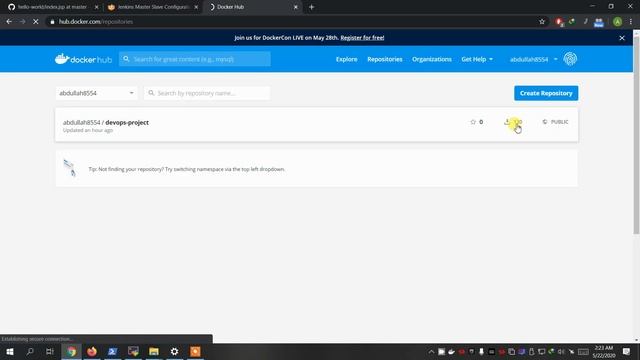Image resolution: width=640 pixels, height=360 pixels.
Task: Go to Explore in Docker Hub nav
Action: 347,59
